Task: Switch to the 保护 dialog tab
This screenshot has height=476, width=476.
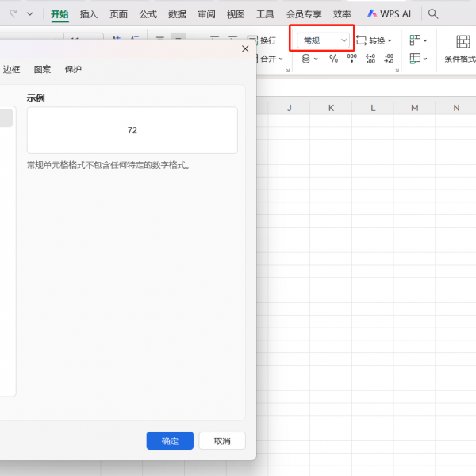Action: click(x=73, y=69)
